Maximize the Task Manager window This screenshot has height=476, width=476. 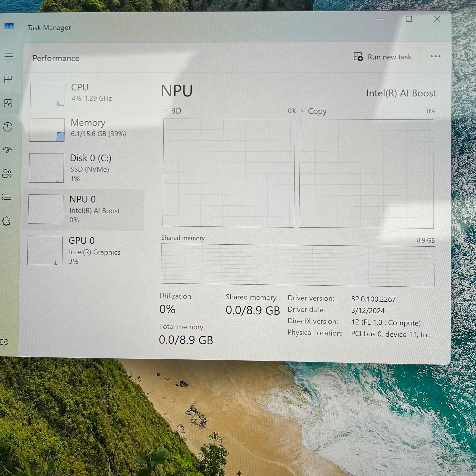[x=409, y=19]
